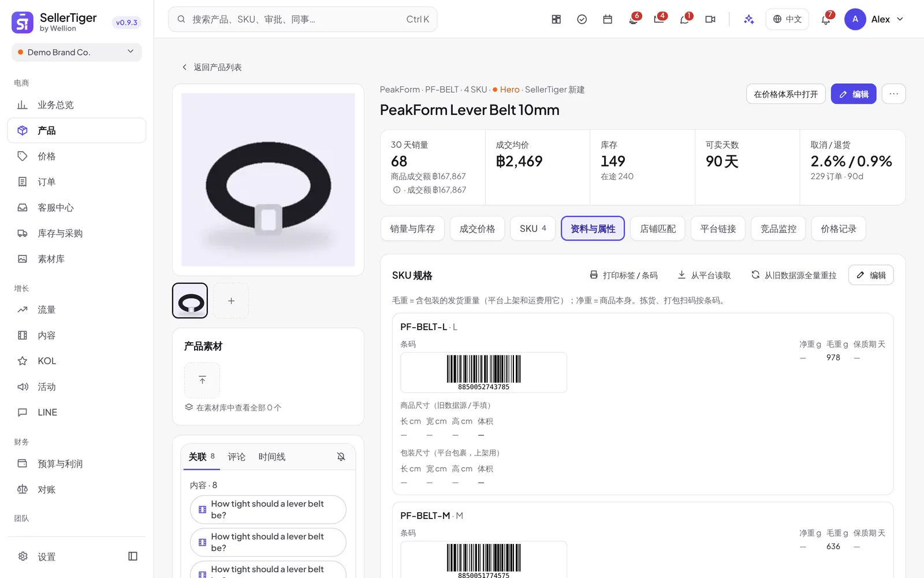Image resolution: width=924 pixels, height=578 pixels.
Task: Open 对账 in the sidebar
Action: pos(77,490)
